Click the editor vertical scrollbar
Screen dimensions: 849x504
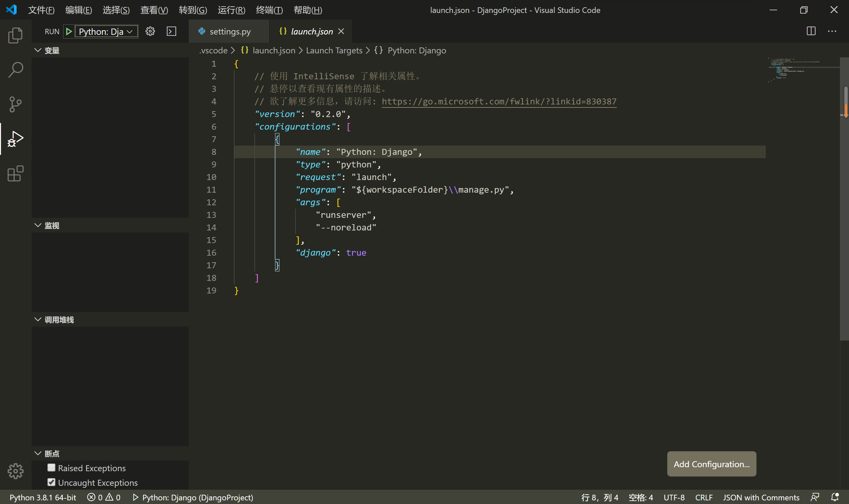[x=844, y=204]
